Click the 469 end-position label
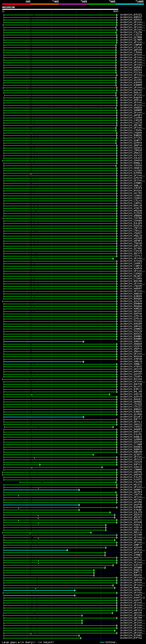The image size is (146, 644). tap(115, 11)
